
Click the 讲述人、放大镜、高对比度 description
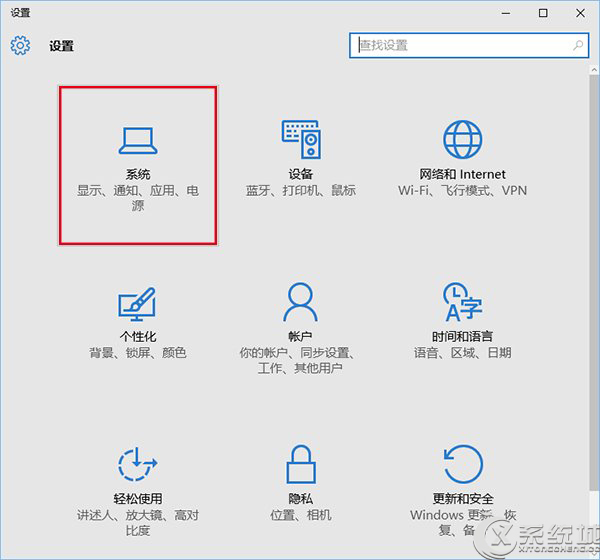[x=138, y=523]
